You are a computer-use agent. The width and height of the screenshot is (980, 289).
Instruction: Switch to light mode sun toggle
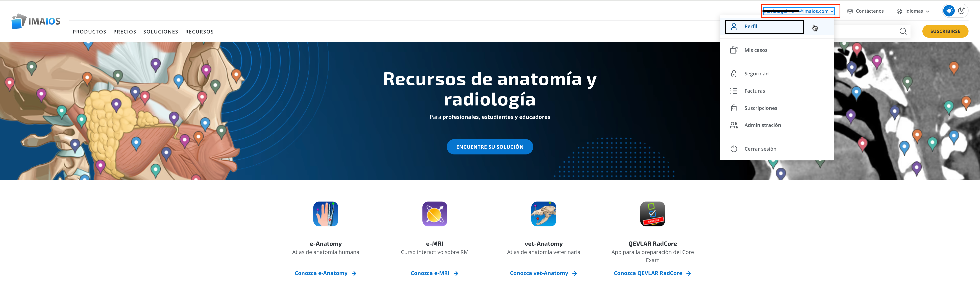pos(949,11)
